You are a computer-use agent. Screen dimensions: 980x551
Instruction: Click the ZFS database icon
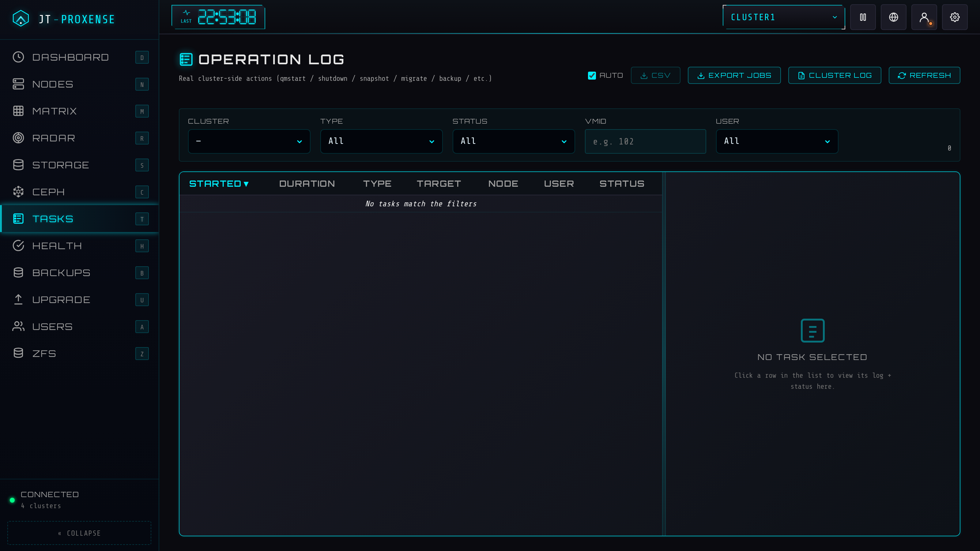click(x=18, y=353)
